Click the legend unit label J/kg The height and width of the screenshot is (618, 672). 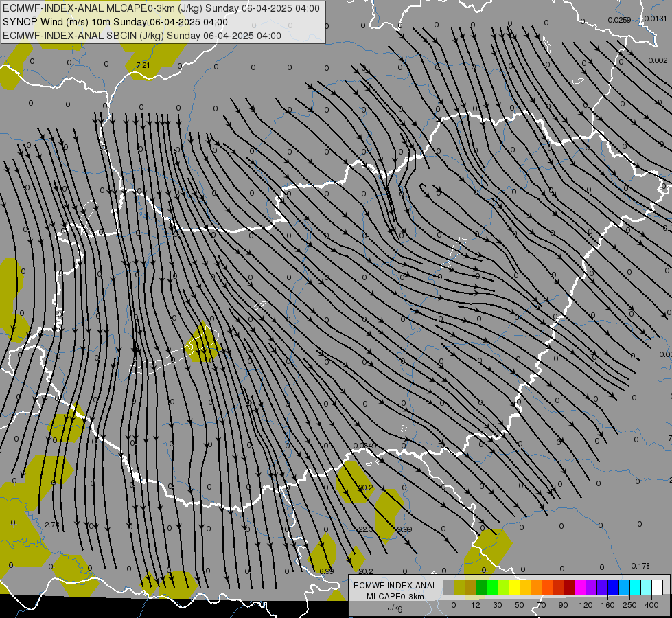click(x=395, y=608)
